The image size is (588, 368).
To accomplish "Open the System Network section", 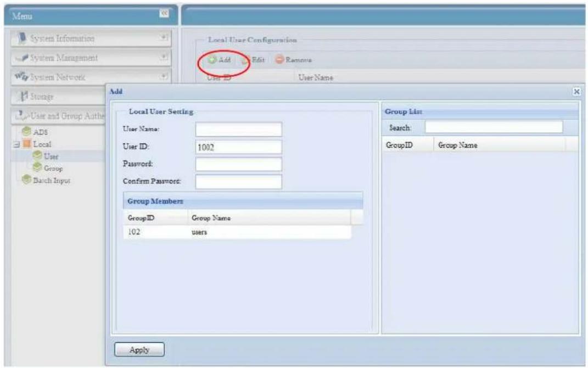I will click(91, 77).
